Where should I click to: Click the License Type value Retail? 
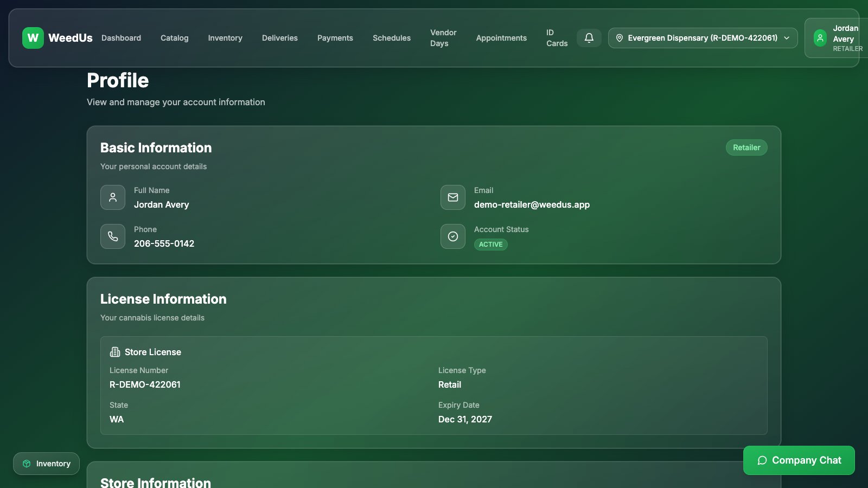click(x=450, y=384)
